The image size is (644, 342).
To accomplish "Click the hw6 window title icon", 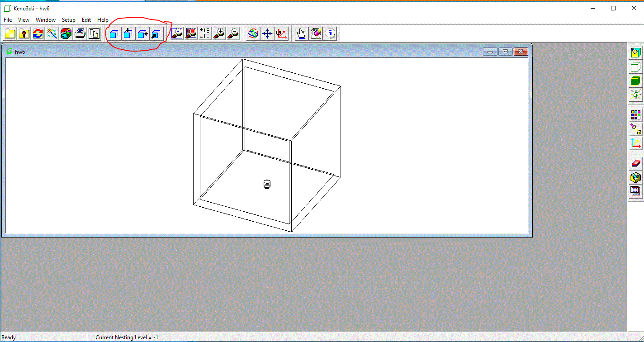I will coord(9,52).
